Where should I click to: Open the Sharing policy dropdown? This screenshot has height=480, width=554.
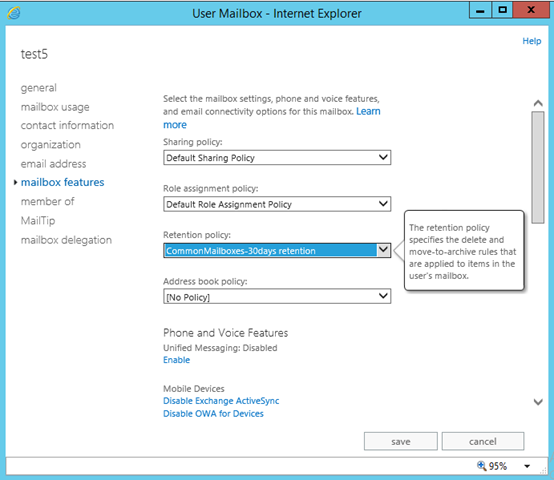(277, 158)
